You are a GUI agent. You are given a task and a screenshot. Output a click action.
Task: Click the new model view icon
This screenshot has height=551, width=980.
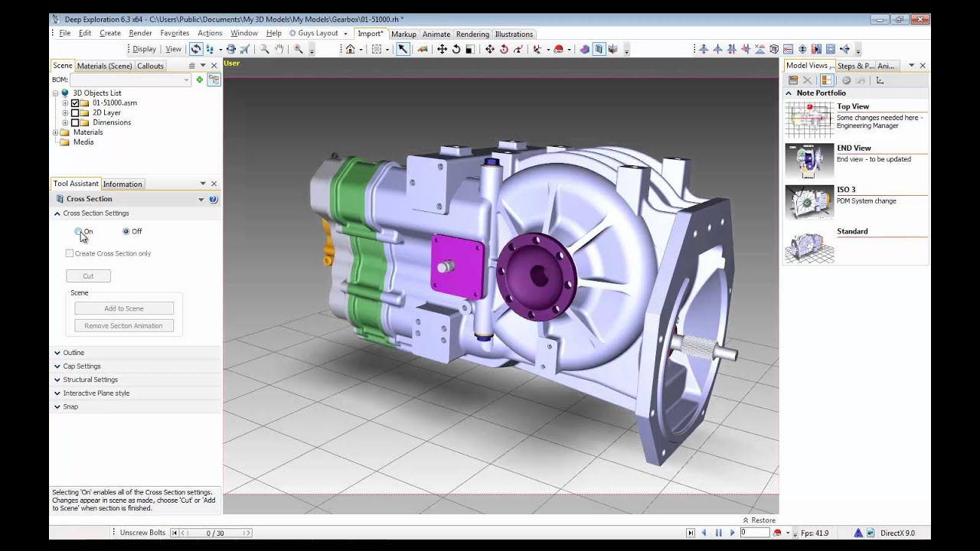(793, 80)
